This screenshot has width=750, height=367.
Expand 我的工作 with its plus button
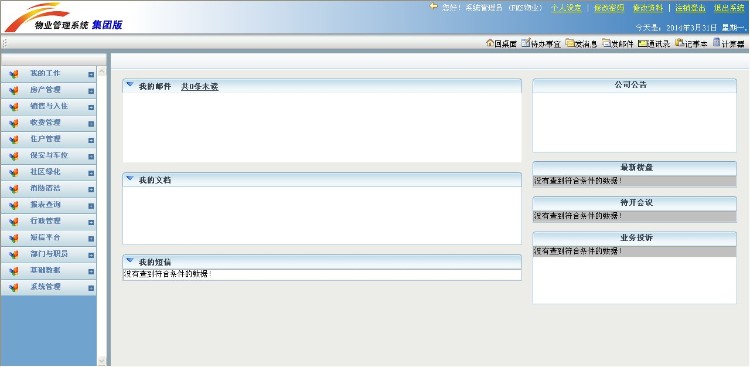91,75
